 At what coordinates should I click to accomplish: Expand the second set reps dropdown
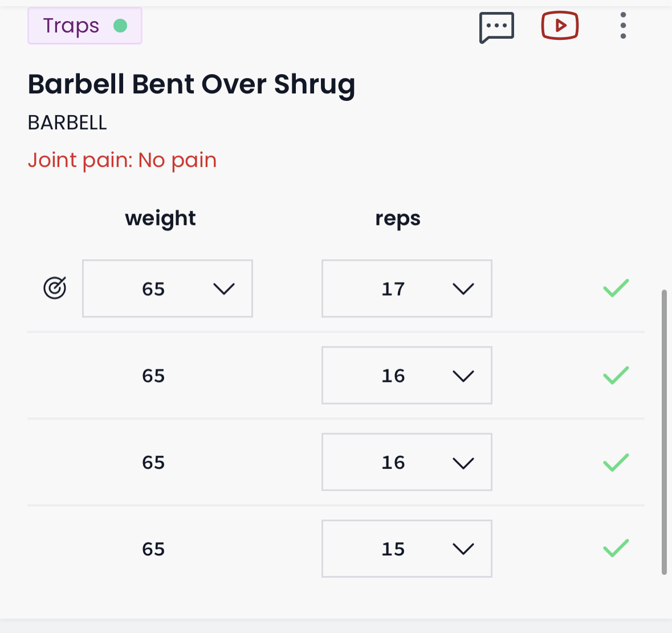pyautogui.click(x=406, y=375)
